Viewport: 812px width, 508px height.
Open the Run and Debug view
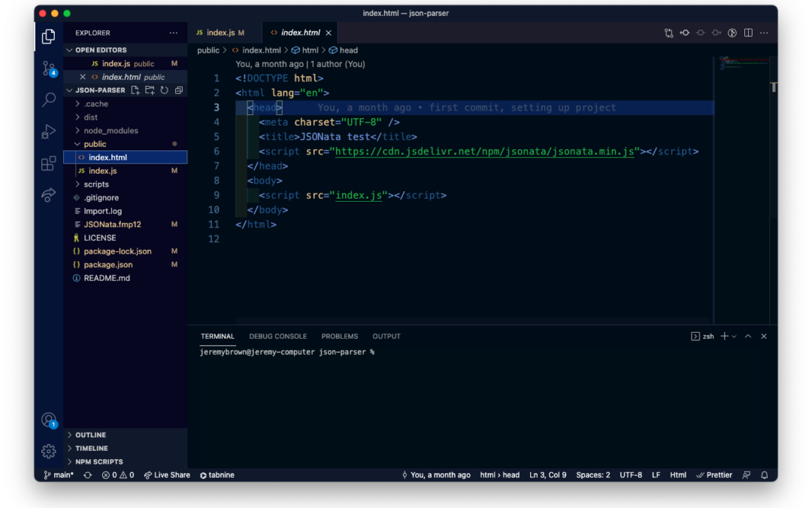(49, 131)
